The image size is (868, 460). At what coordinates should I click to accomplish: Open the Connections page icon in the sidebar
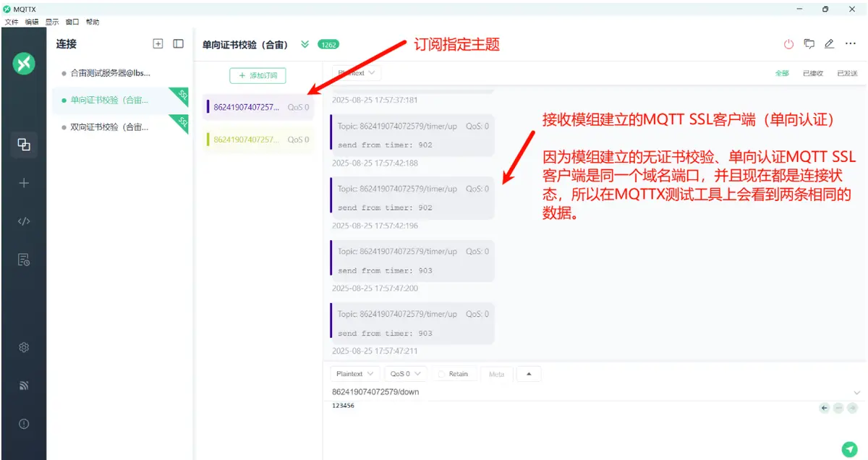pyautogui.click(x=24, y=144)
